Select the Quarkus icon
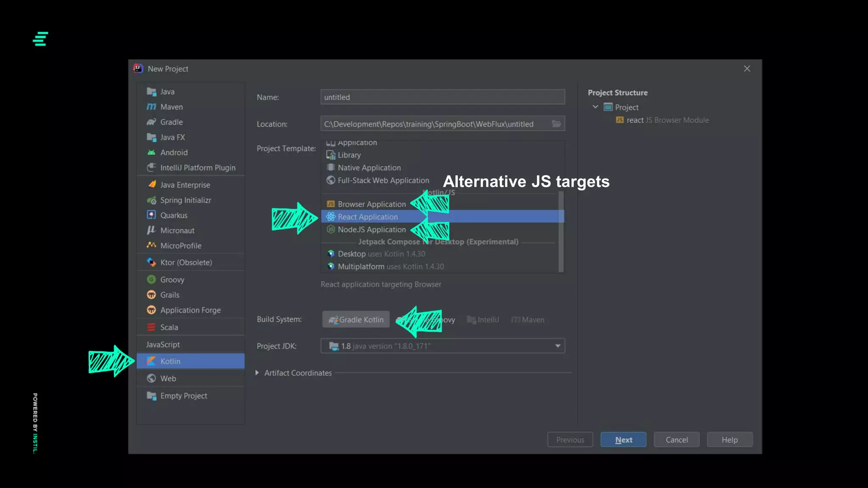Screen dimensions: 868x488 (151, 215)
